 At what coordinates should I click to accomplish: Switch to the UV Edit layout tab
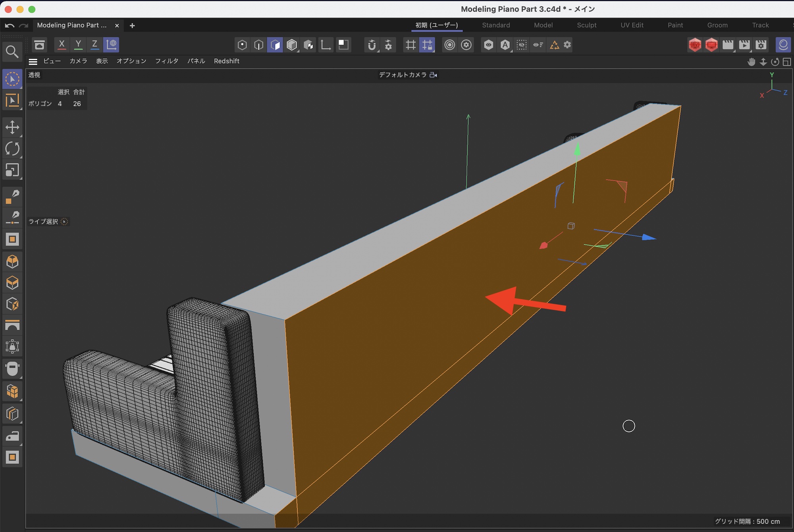pyautogui.click(x=632, y=25)
